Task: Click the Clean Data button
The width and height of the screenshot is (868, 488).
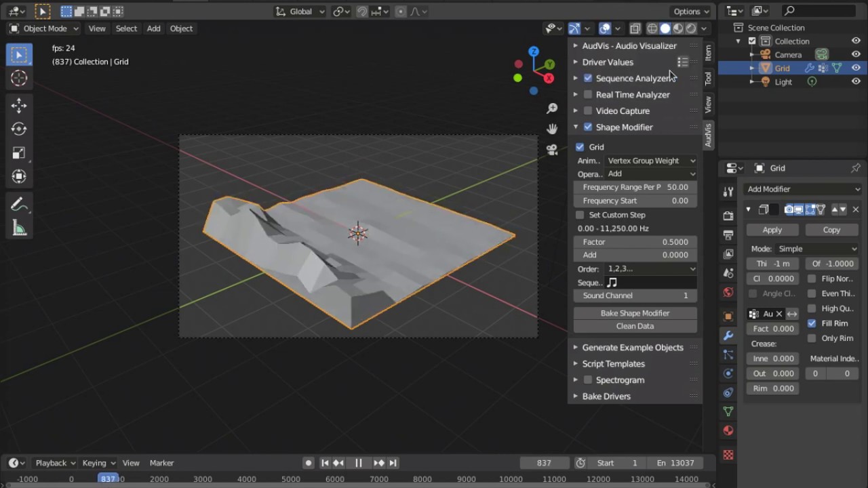Action: 635,326
